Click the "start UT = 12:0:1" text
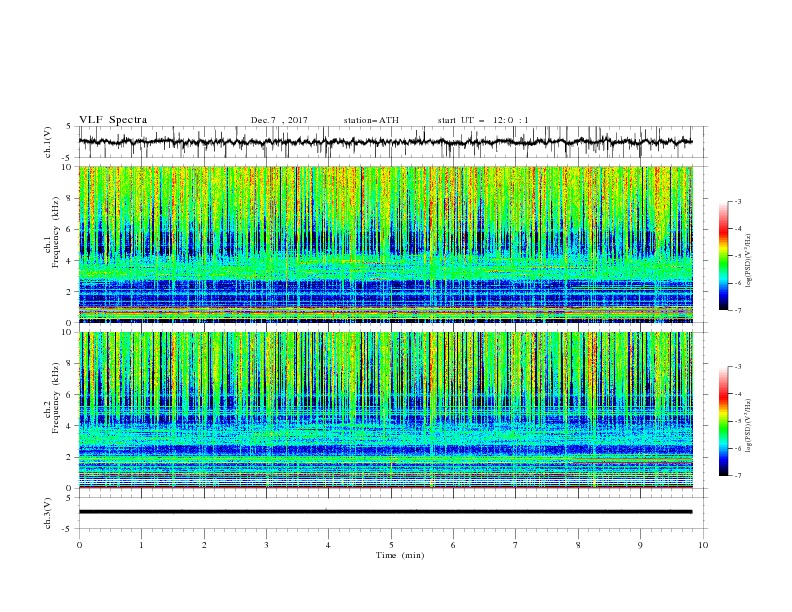792x612 pixels. [483, 120]
